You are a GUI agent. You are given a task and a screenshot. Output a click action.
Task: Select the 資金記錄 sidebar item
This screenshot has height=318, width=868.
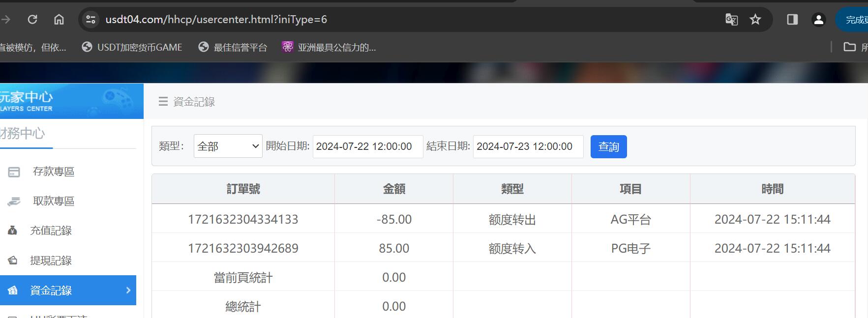tap(68, 290)
